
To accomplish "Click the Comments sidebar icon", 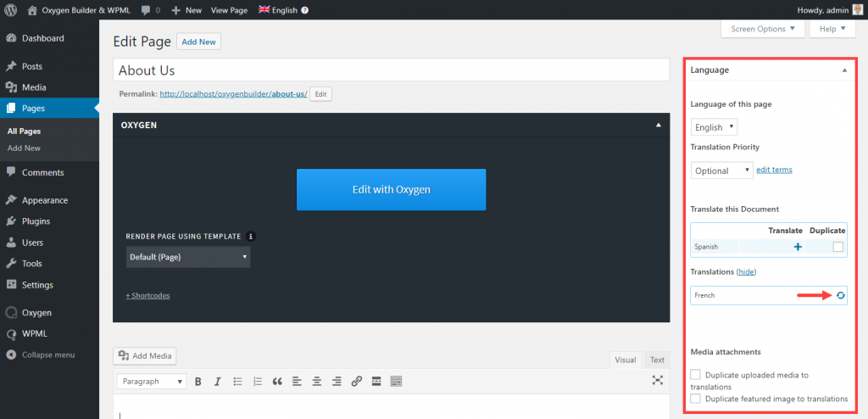I will coord(10,172).
